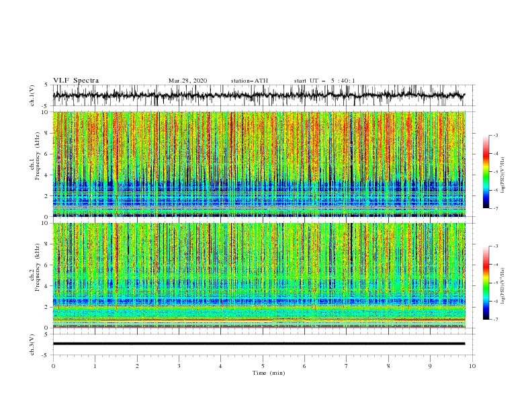Click the ch.1 waveform trace plot
This screenshot has width=532, height=411.
point(259,95)
